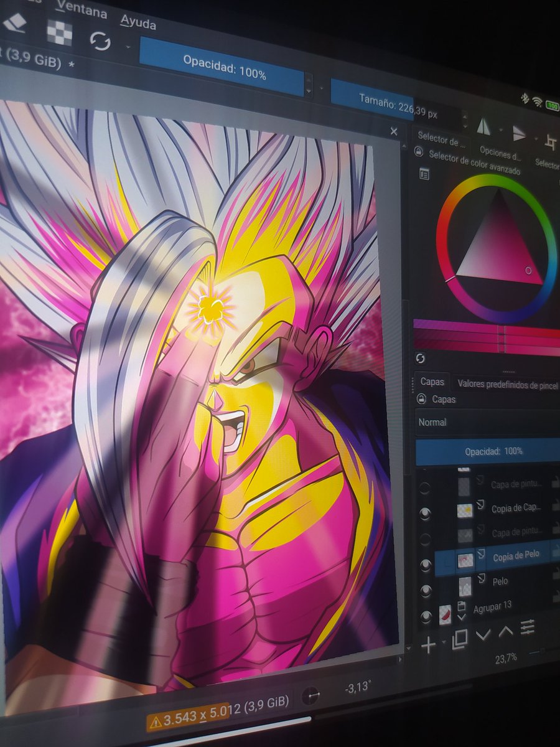
Task: Show the lower hidden 'Capa de pintu...' layer
Action: [x=426, y=538]
